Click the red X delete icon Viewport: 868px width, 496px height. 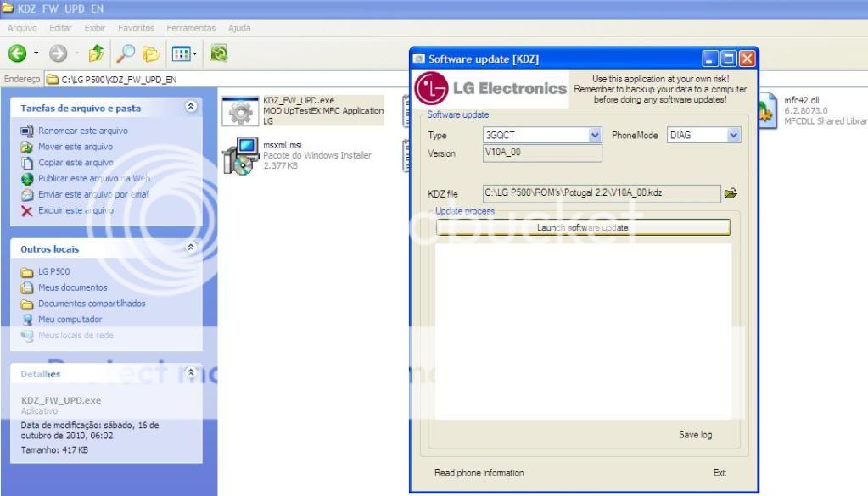coord(27,210)
